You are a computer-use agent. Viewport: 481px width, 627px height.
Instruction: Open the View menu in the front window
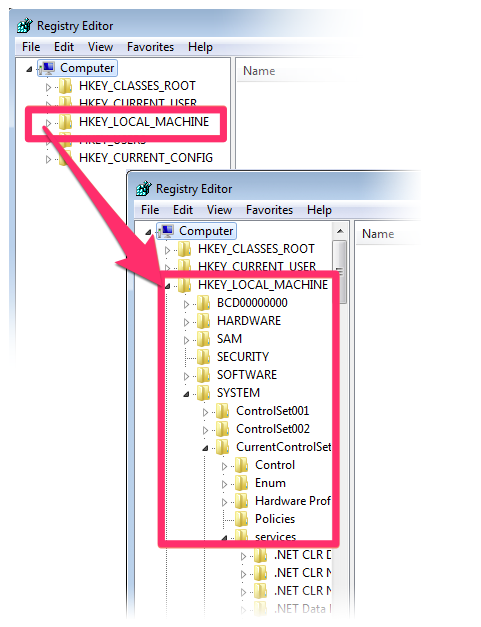coord(219,210)
